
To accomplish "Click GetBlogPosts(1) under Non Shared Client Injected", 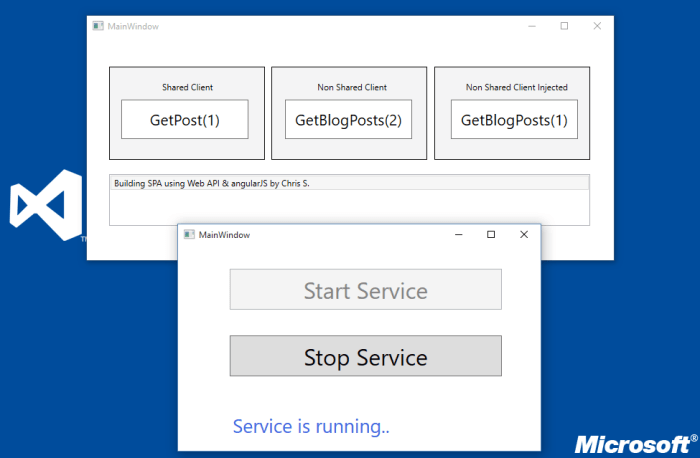I will tap(513, 120).
